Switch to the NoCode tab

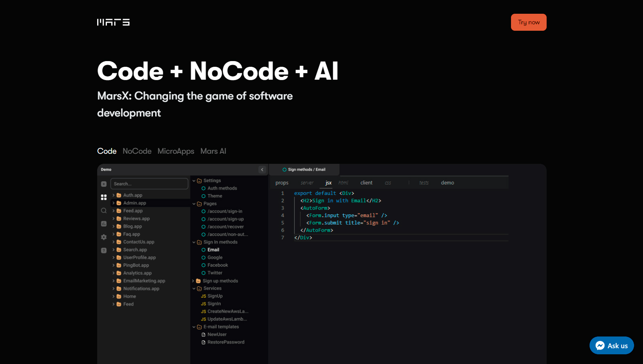tap(137, 151)
